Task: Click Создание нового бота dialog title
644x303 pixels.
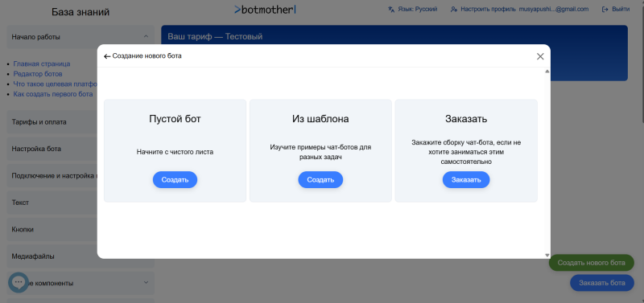Action: (147, 56)
